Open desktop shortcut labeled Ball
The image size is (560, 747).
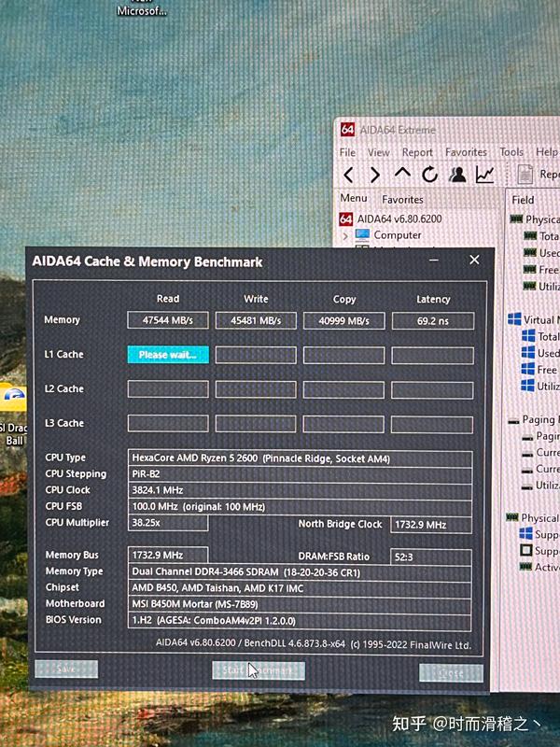13,415
